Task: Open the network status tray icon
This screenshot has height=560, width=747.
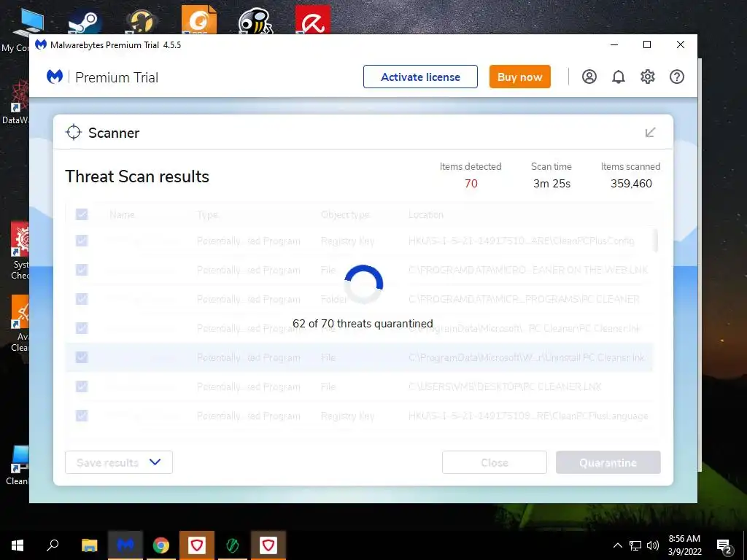Action: 635,545
